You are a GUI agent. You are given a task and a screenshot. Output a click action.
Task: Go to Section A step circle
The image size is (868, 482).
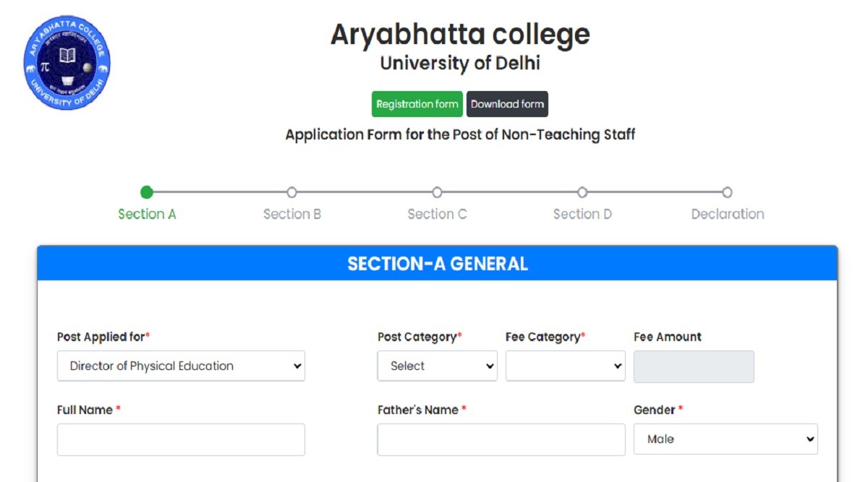point(147,192)
